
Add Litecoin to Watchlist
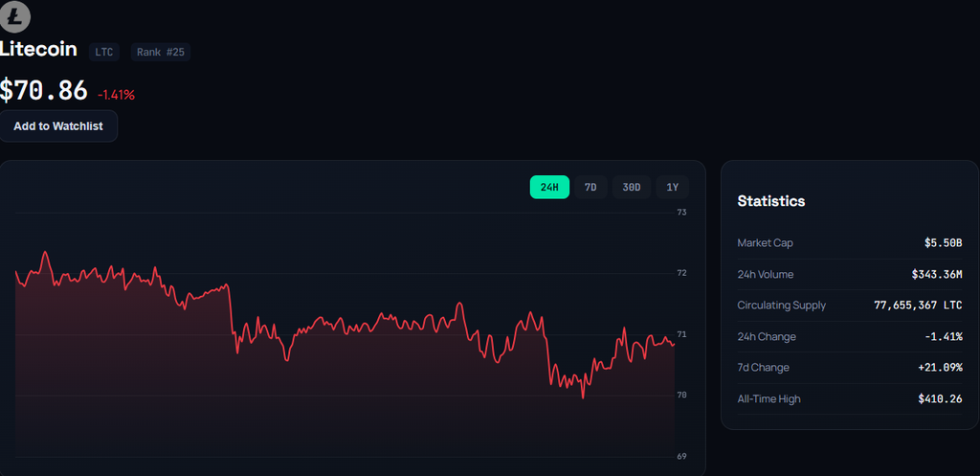58,126
